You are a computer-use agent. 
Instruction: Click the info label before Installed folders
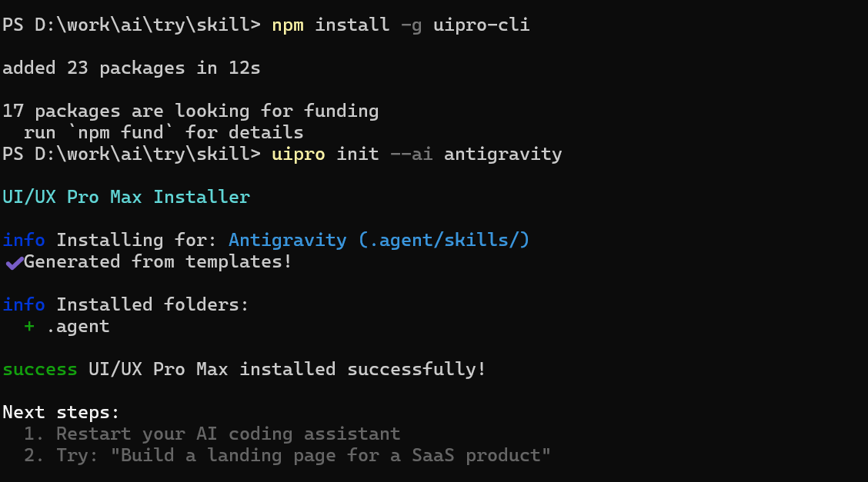coord(24,305)
